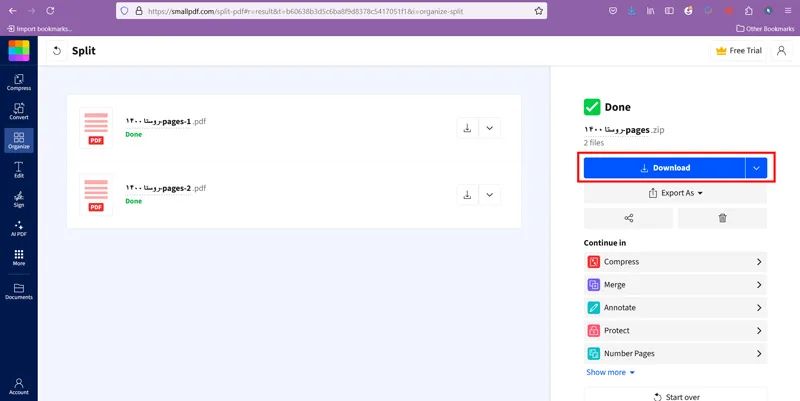This screenshot has width=800, height=401.
Task: Continue in Merge
Action: [676, 285]
